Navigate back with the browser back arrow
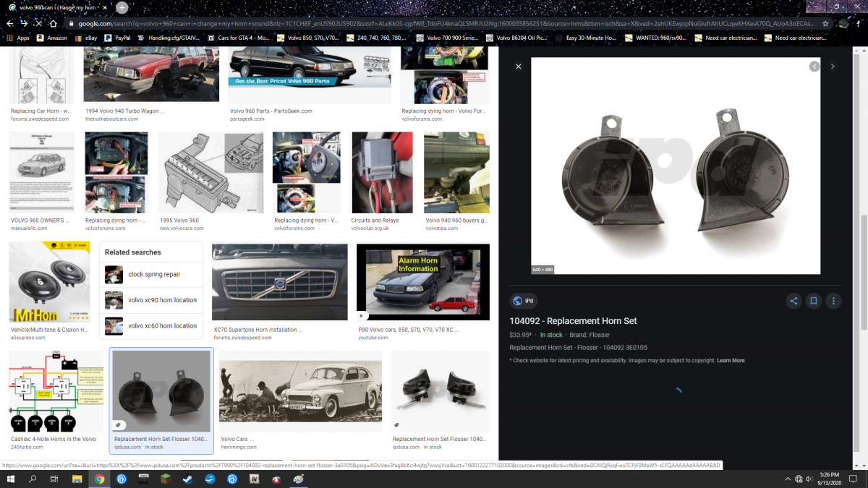868x488 pixels. (8, 22)
